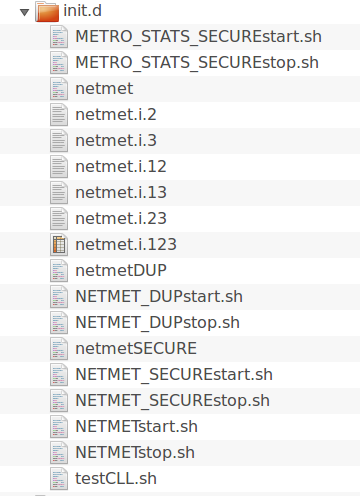Click the plain text icon for netmet.i.3
This screenshot has width=360, height=496.
point(59,141)
